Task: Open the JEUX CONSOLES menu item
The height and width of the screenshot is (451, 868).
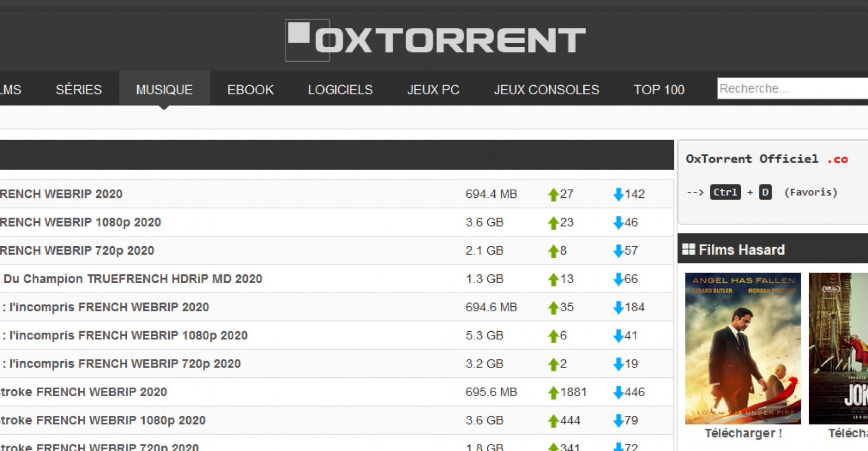Action: coord(546,89)
